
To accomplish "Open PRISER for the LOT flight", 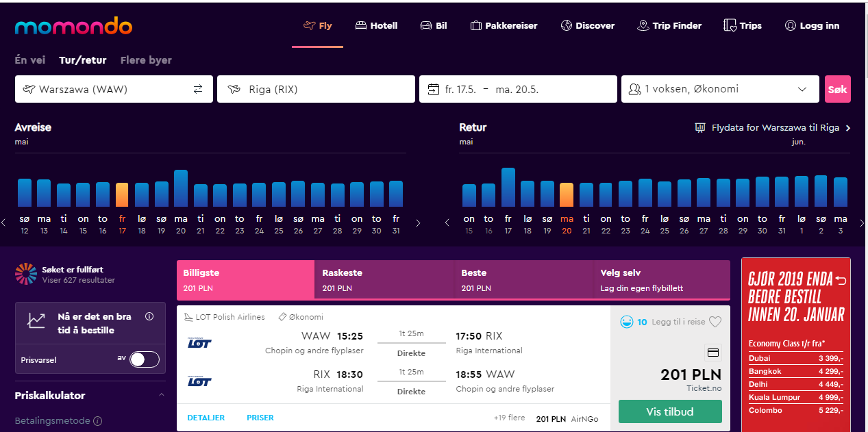I will point(260,418).
